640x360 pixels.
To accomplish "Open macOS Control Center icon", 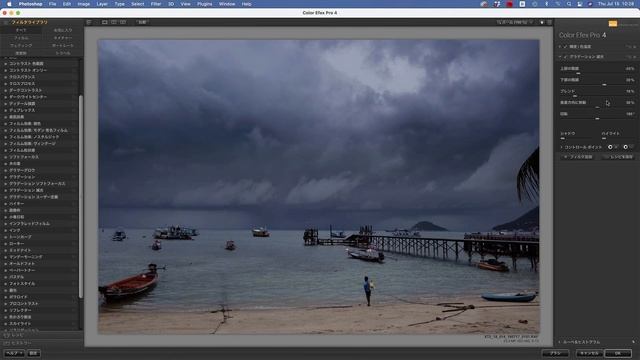I will click(580, 4).
